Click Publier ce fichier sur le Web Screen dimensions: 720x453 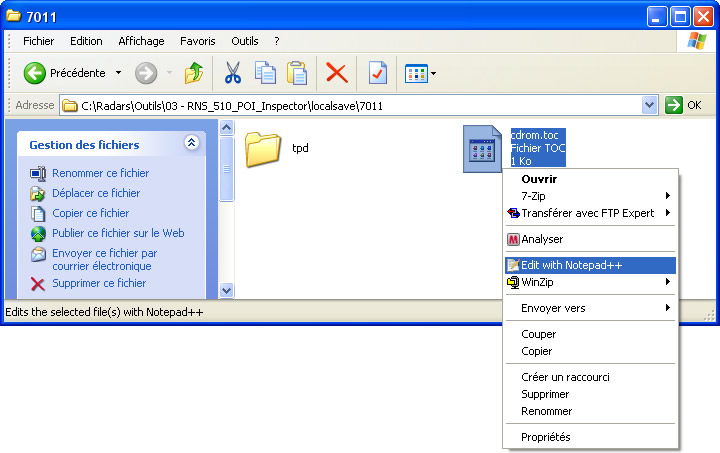coord(118,233)
